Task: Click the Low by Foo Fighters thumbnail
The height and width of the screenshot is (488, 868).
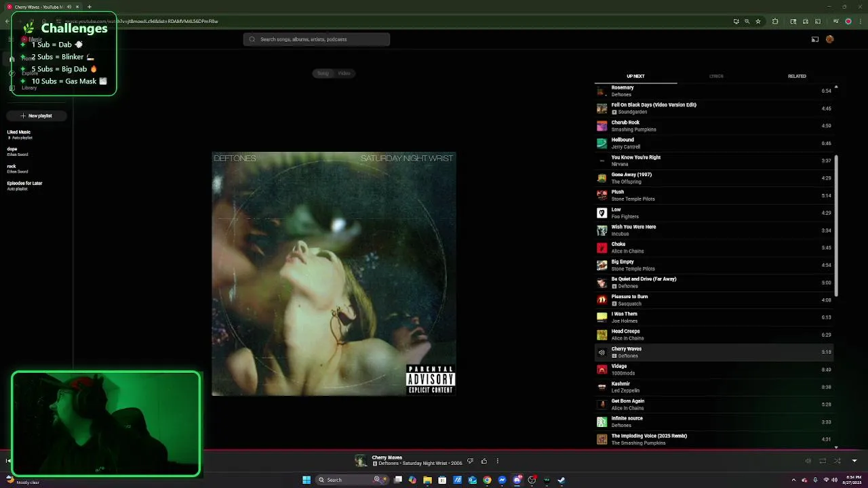Action: click(601, 213)
